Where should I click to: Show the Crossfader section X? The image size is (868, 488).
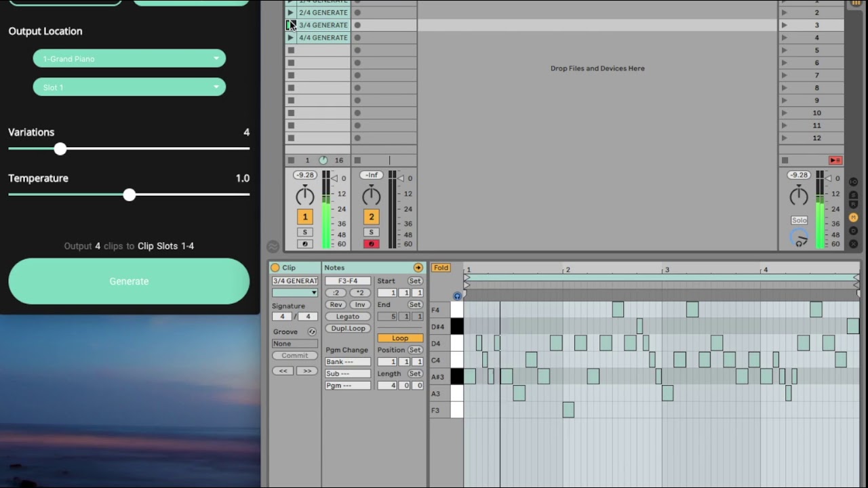coord(854,243)
